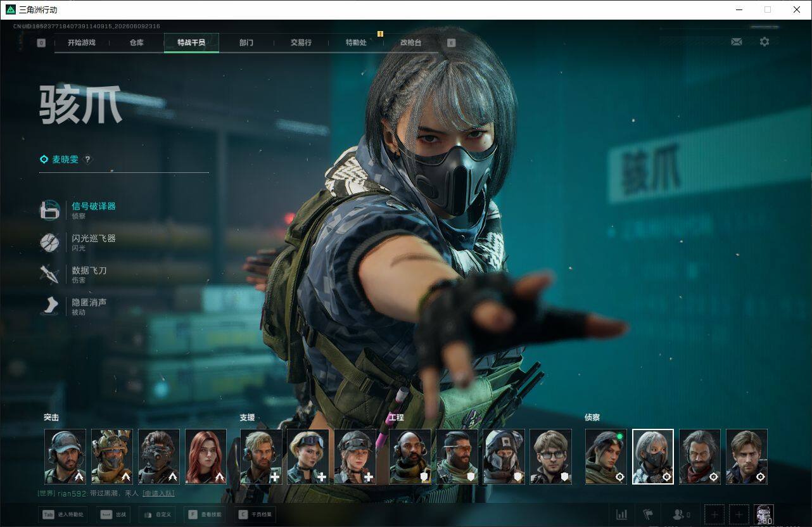Image resolution: width=812 pixels, height=527 pixels.
Task: Click the E next-tab key icon
Action: tap(451, 43)
